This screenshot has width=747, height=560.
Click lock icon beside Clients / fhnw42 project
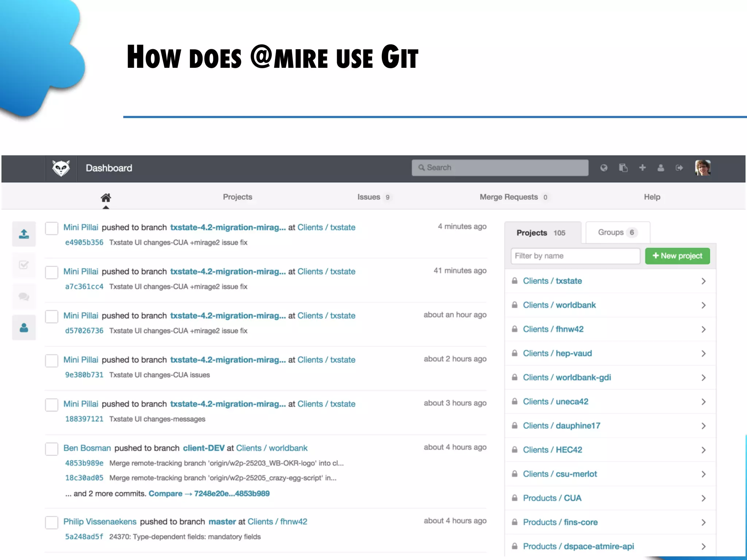[x=515, y=329]
